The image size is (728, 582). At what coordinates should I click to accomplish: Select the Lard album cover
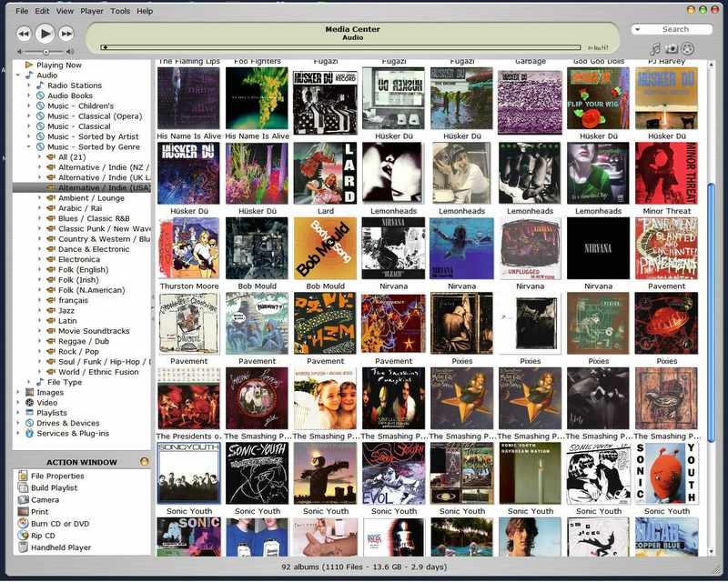325,173
